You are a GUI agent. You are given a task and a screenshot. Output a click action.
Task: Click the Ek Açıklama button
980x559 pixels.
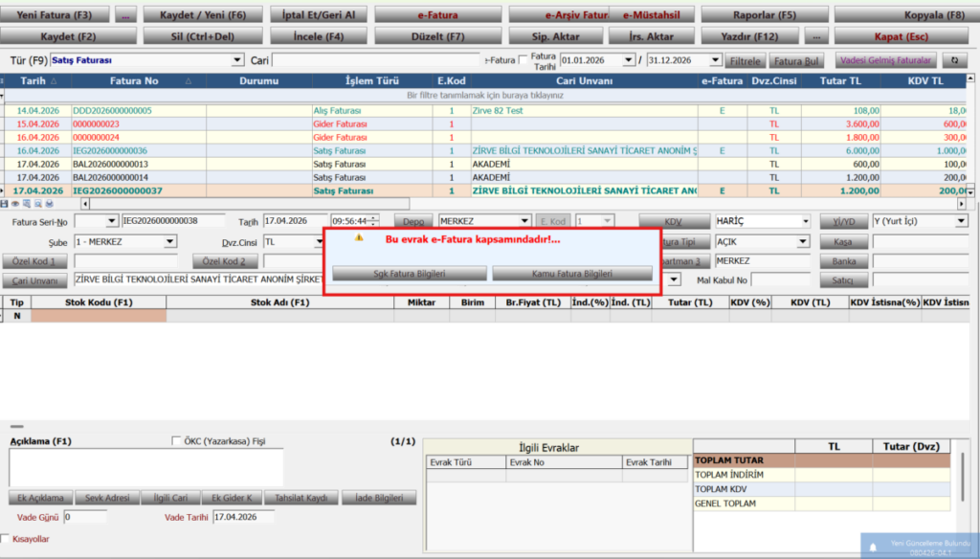tap(40, 498)
